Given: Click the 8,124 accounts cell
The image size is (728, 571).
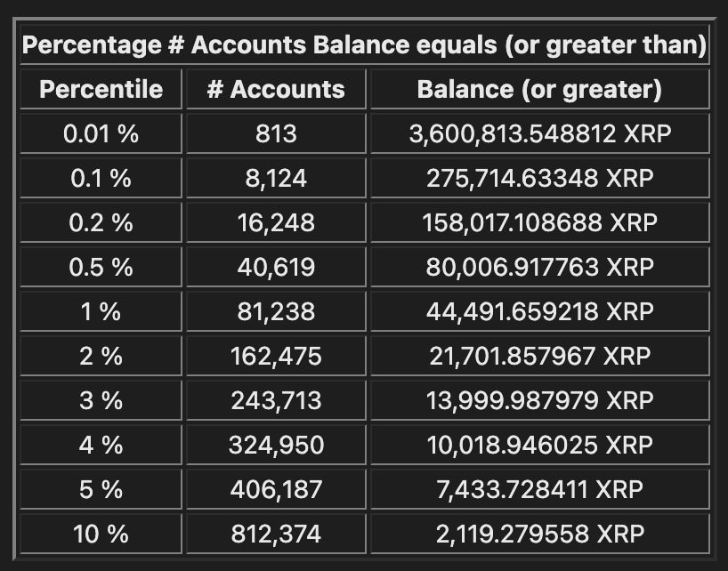Looking at the screenshot, I should tap(276, 178).
